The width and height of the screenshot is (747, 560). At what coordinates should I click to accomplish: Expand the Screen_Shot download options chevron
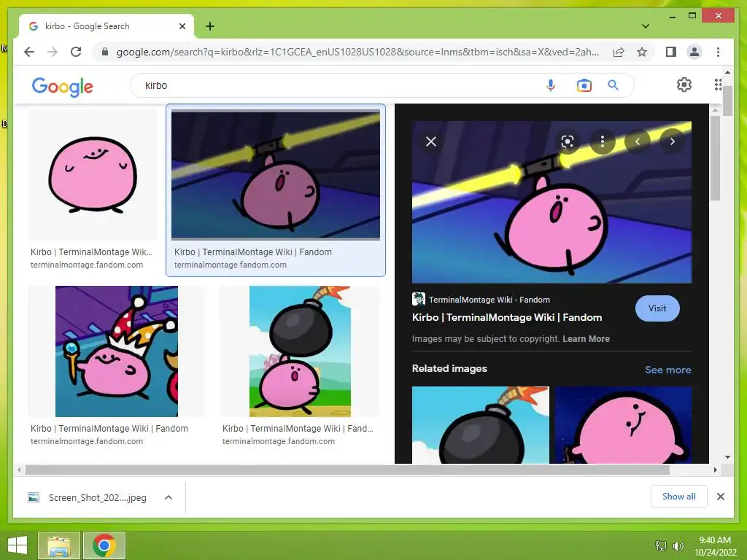tap(169, 497)
